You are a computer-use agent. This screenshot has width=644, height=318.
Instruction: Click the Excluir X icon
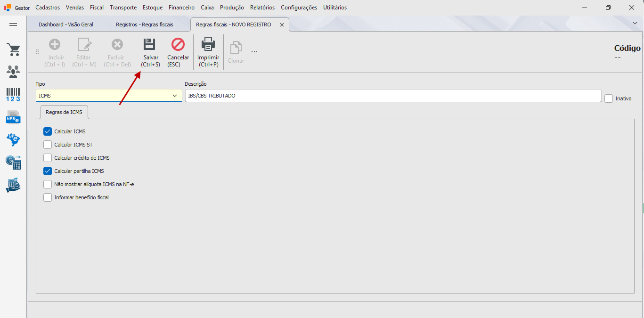pyautogui.click(x=117, y=44)
